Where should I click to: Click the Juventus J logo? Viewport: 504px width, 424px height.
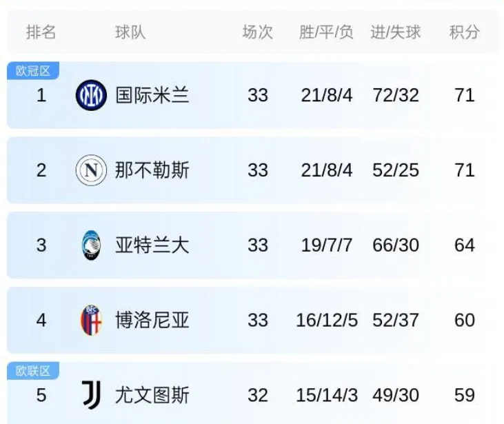click(x=91, y=395)
